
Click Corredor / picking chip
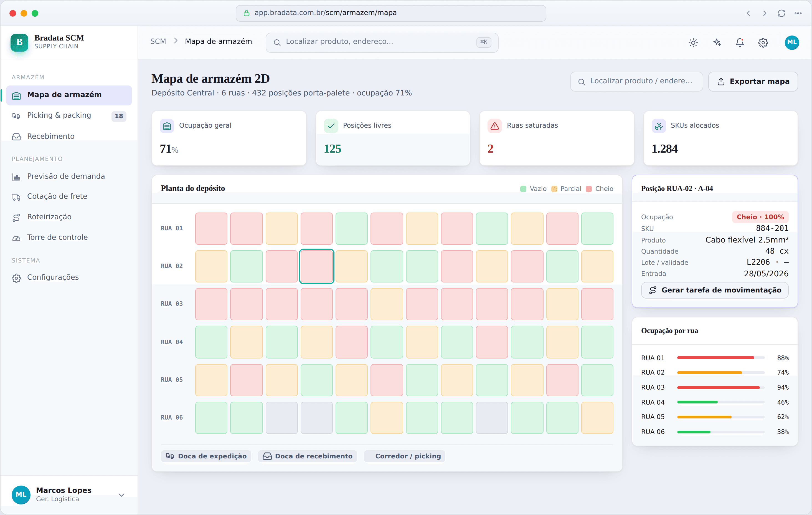[405, 456]
